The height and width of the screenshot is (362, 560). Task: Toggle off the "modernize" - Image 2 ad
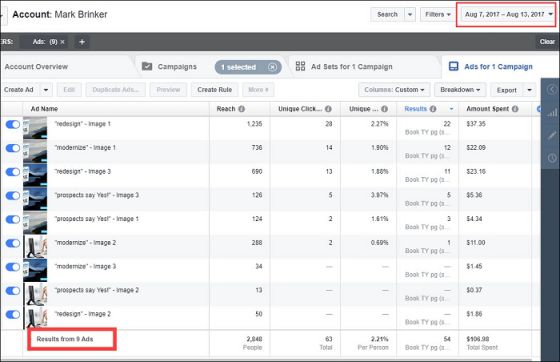[13, 243]
